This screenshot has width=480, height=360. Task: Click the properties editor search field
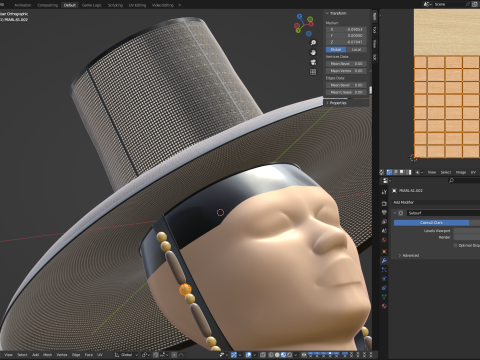tap(463, 180)
